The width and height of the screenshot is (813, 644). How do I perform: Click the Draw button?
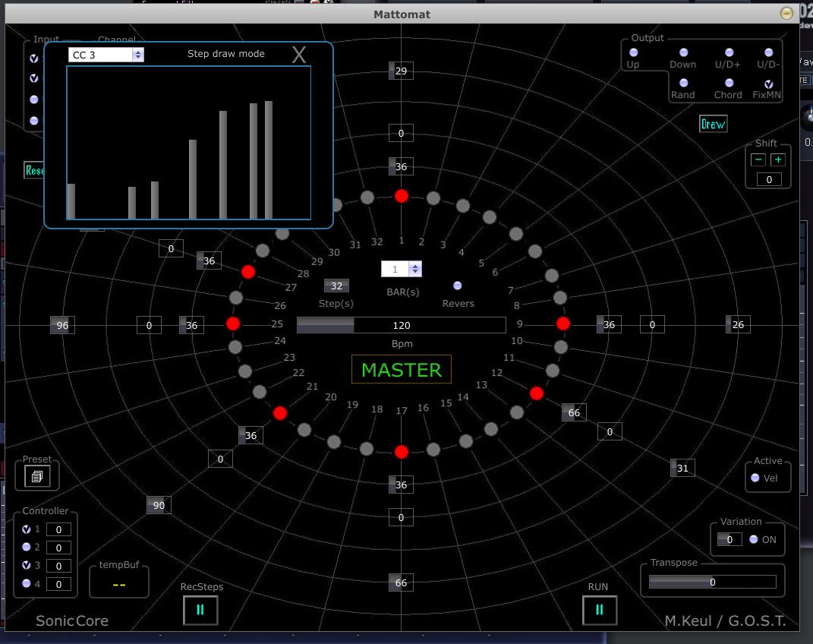tap(713, 125)
